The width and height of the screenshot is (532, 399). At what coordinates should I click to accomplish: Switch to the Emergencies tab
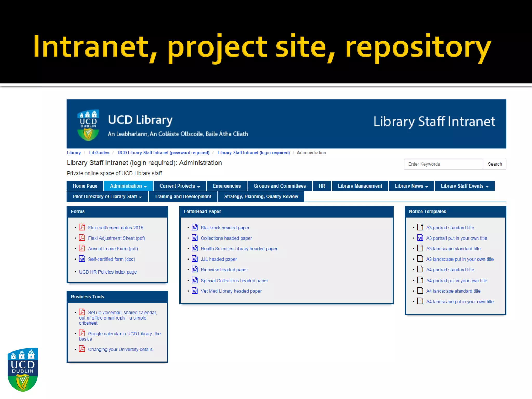coord(227,186)
